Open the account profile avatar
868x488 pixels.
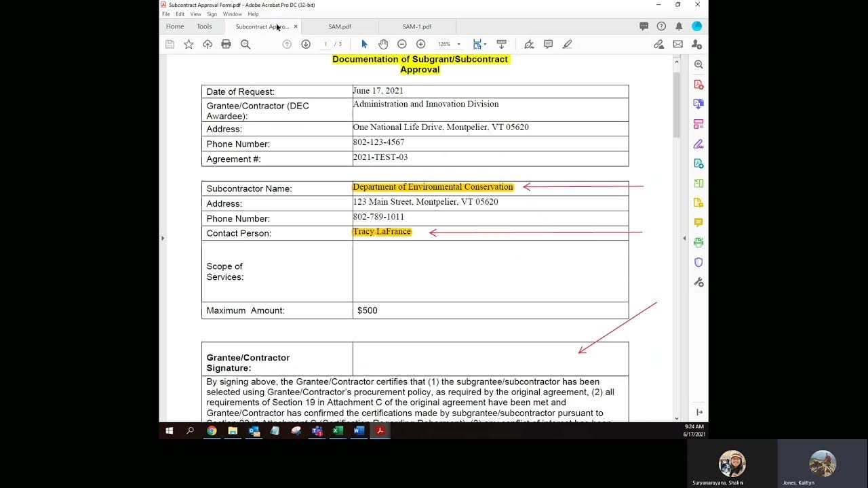(696, 26)
